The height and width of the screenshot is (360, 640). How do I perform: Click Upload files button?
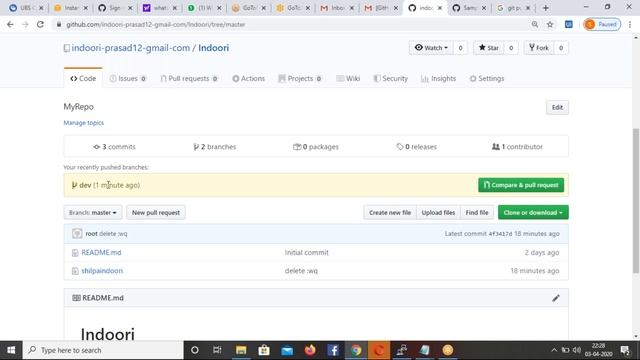coord(438,213)
